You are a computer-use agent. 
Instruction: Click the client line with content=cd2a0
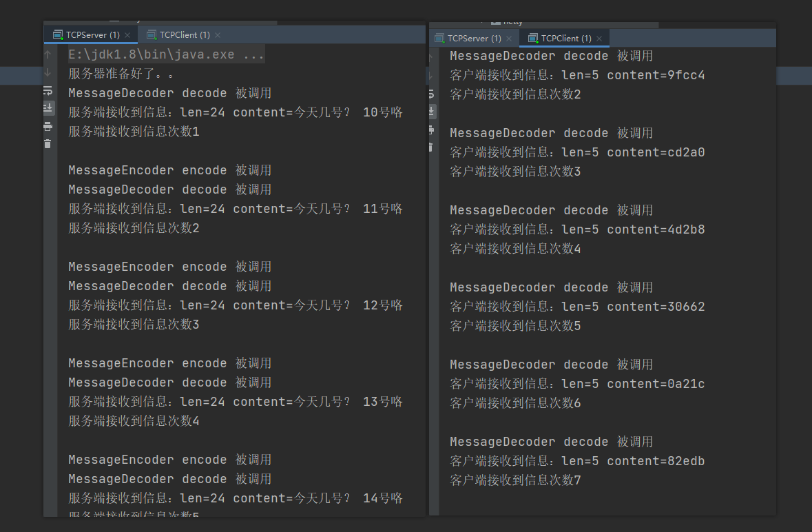point(577,152)
